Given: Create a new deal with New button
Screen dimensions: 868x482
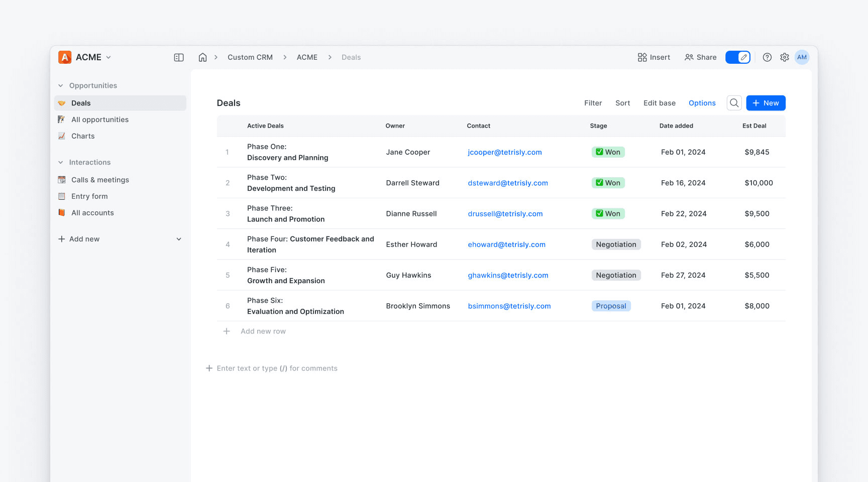Looking at the screenshot, I should tap(766, 103).
